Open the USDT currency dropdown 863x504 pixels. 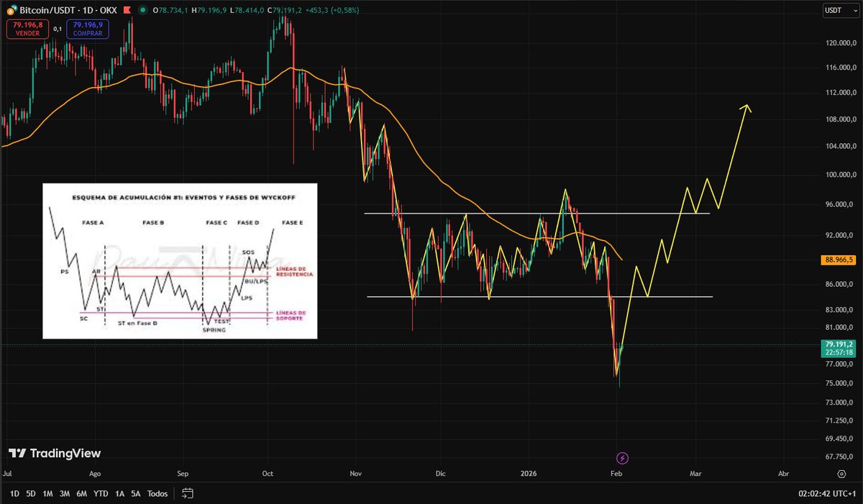coord(840,10)
